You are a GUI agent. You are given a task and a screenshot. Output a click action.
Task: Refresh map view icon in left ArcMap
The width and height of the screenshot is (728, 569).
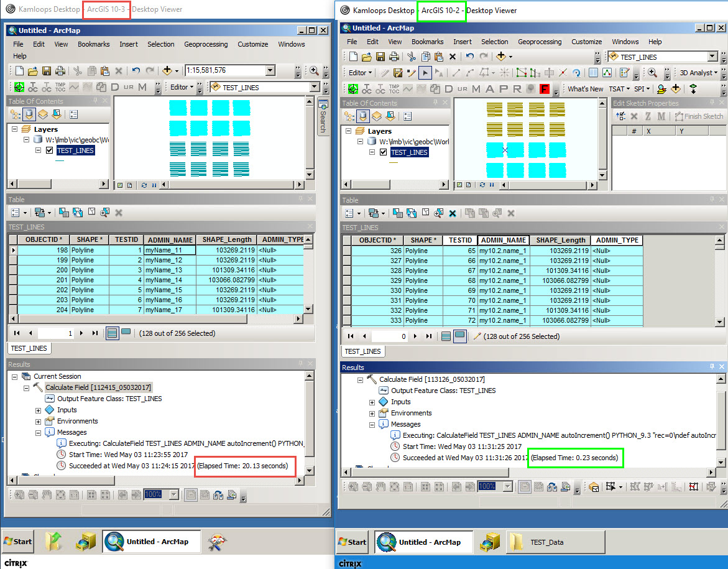coord(144,185)
